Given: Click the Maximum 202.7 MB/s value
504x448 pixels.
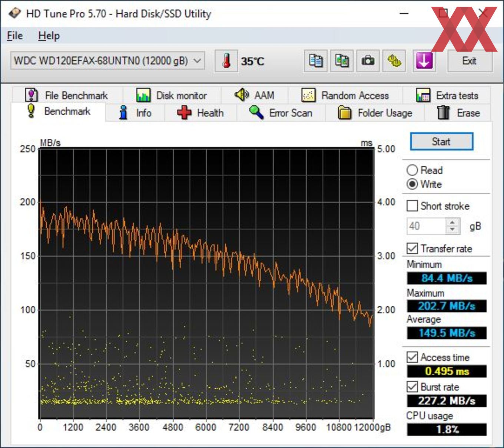Looking at the screenshot, I should [447, 306].
